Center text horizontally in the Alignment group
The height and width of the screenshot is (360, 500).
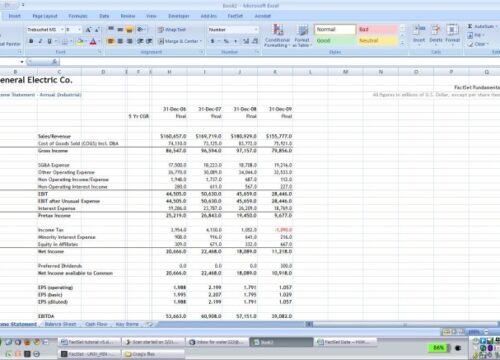(x=120, y=41)
